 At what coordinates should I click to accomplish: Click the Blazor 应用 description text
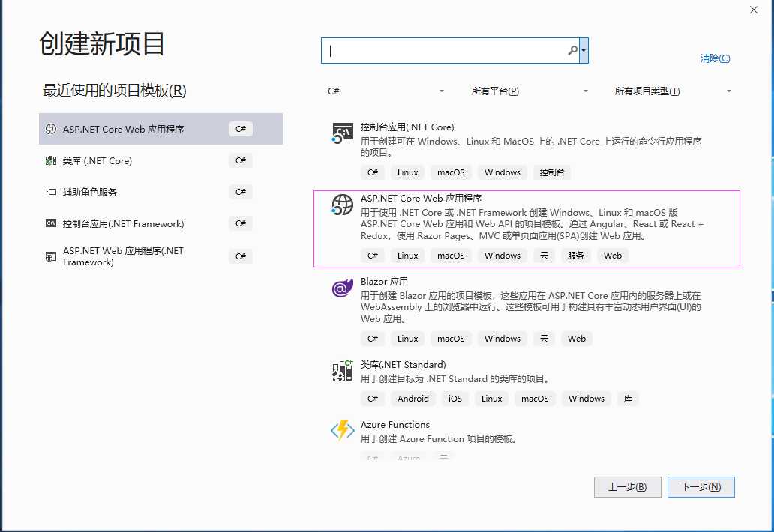[x=531, y=307]
